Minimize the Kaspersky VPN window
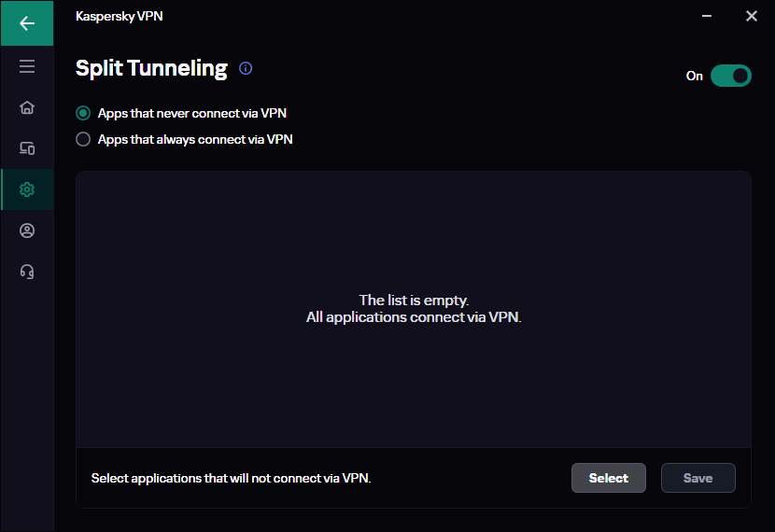775x532 pixels. click(x=708, y=16)
